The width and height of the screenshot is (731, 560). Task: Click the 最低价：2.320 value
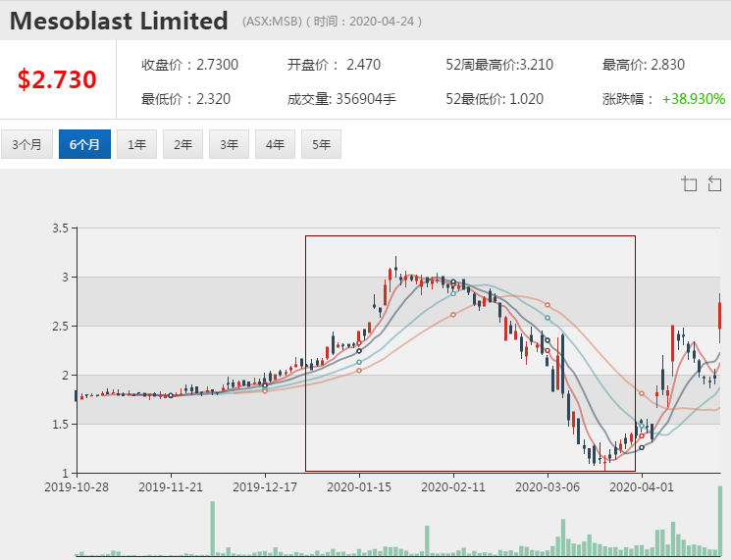186,99
